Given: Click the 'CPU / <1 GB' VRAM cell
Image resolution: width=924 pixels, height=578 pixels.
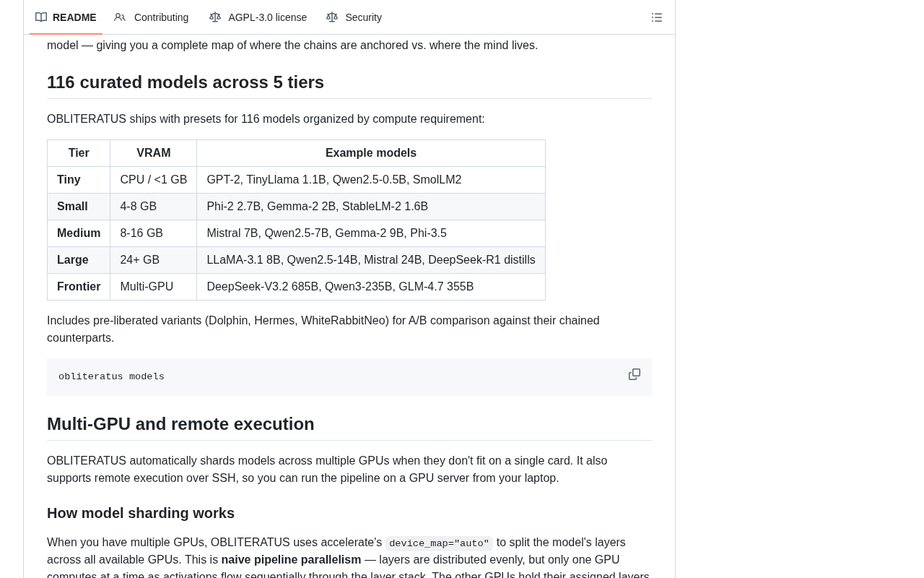Looking at the screenshot, I should click(x=154, y=180).
